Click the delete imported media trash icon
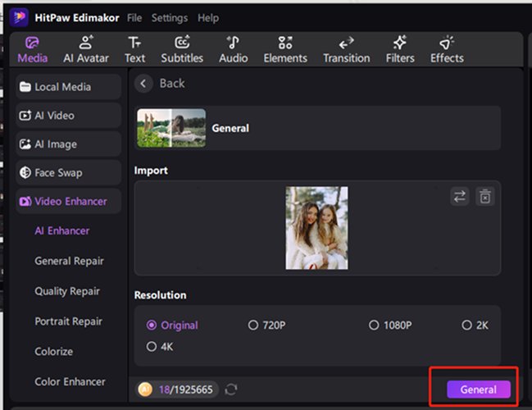532x410 pixels. (484, 196)
